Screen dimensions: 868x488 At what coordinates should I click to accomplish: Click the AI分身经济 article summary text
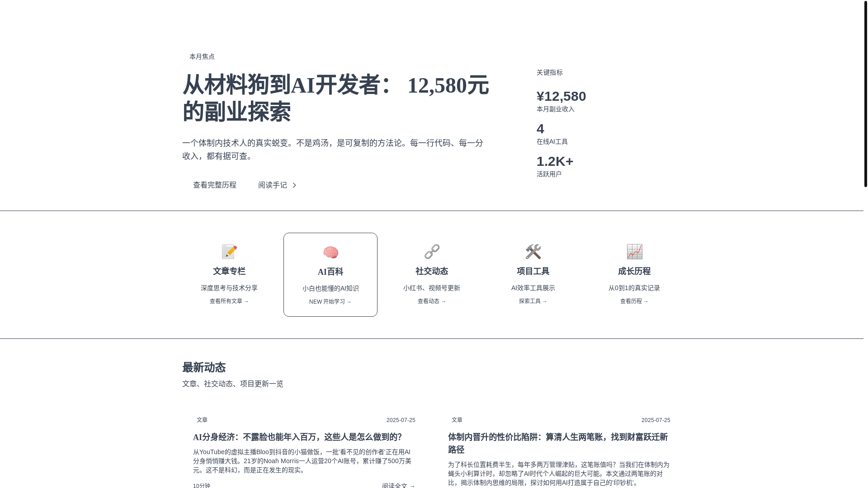tap(302, 461)
